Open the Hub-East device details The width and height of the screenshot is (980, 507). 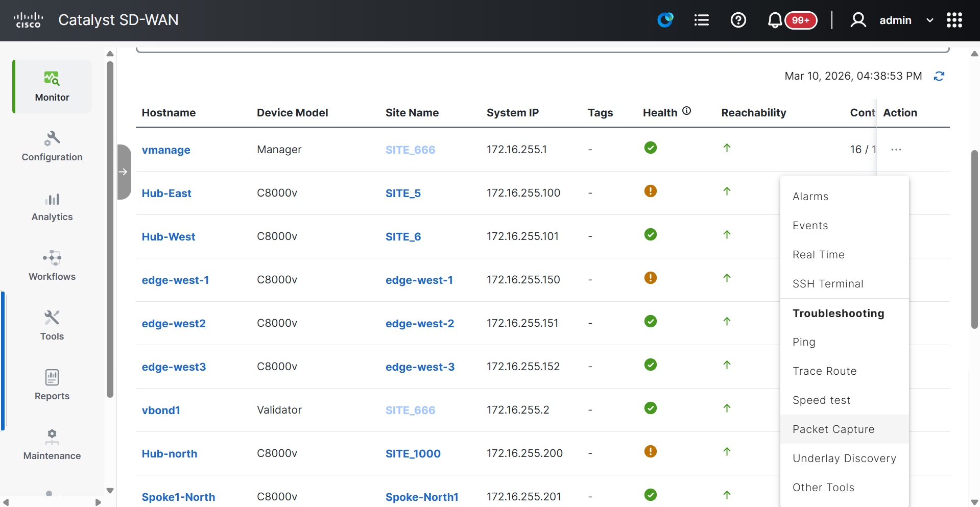pos(166,193)
